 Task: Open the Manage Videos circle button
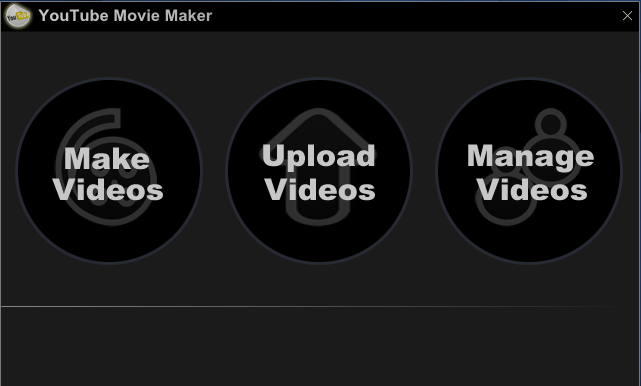tap(529, 171)
